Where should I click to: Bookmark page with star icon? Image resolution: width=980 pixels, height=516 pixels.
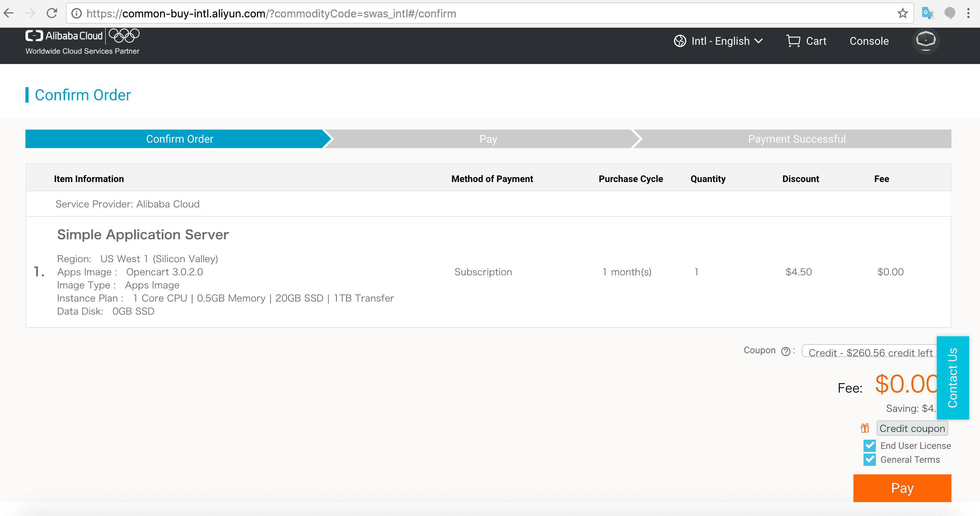click(902, 13)
